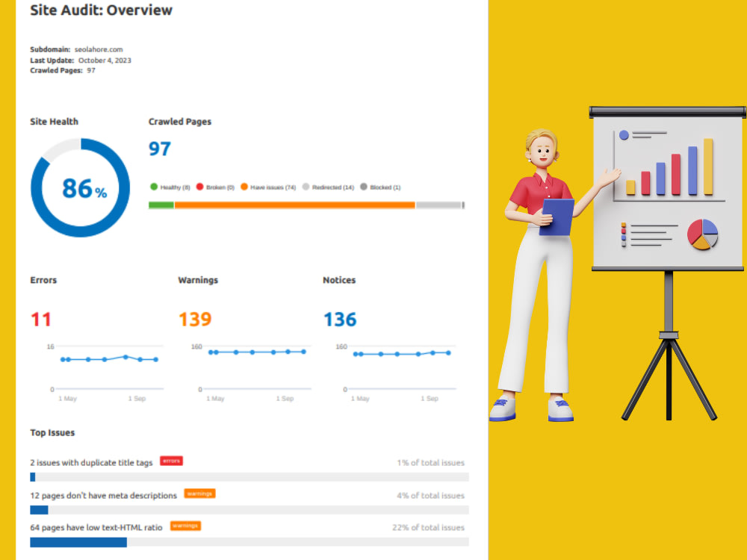Click the Errors trend line chart
This screenshot has height=560, width=747.
tap(106, 371)
